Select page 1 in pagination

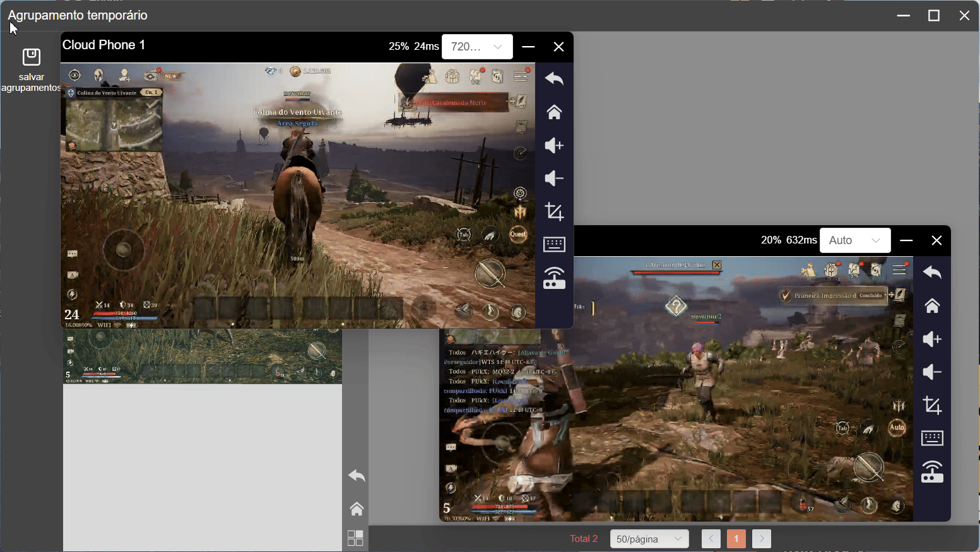(x=736, y=539)
